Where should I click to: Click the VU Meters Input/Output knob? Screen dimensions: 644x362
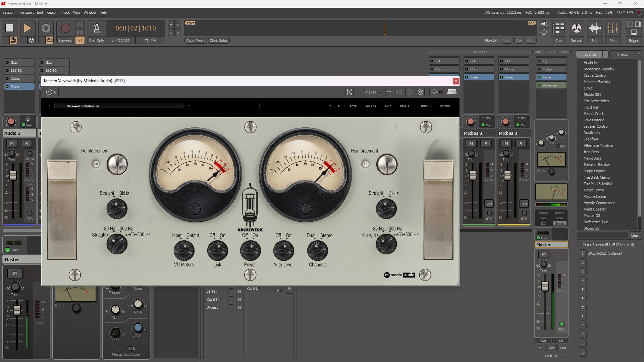(x=184, y=250)
